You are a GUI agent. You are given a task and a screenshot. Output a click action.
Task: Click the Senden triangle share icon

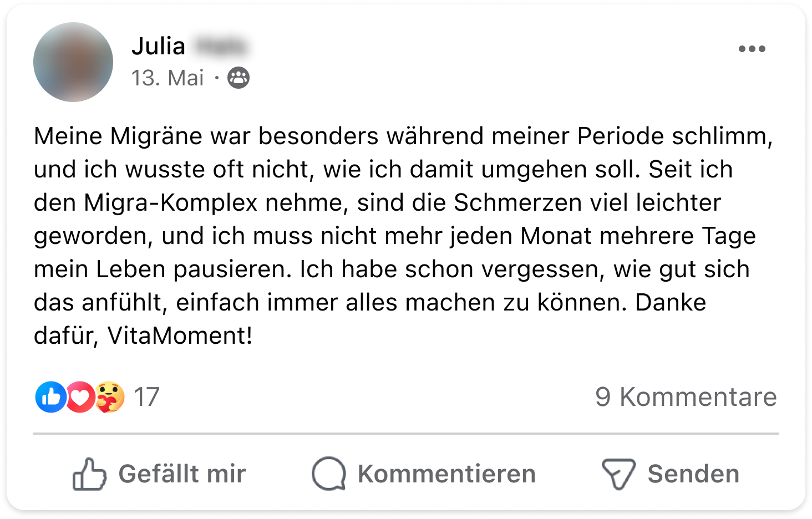point(618,474)
